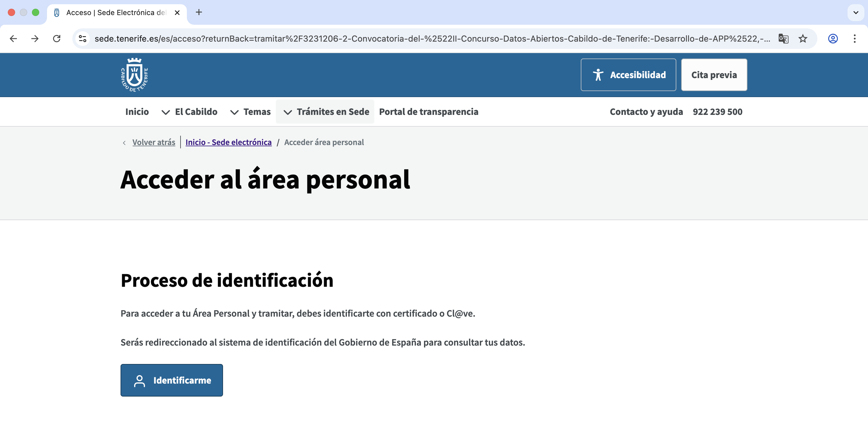Open Chrome's three-dot menu
Image resolution: width=868 pixels, height=427 pixels.
(x=855, y=38)
